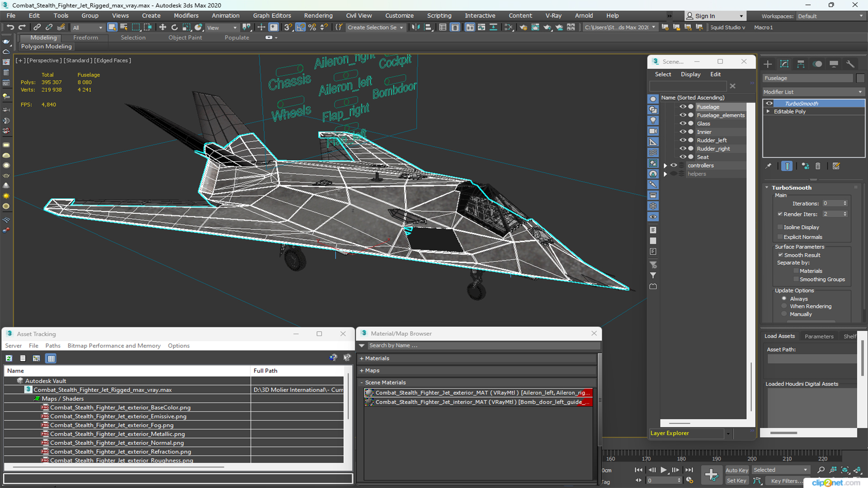Click Refresh icon in Asset Tracking
This screenshot has height=488, width=868.
(9, 358)
